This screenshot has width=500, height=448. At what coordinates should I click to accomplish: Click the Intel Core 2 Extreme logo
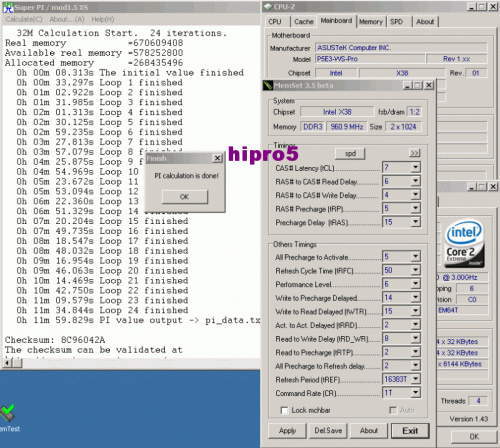click(x=464, y=243)
